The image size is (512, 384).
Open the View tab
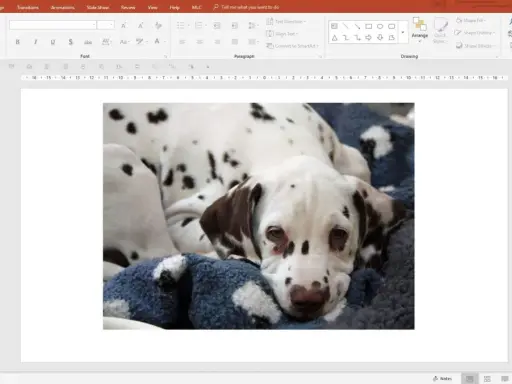tap(153, 7)
